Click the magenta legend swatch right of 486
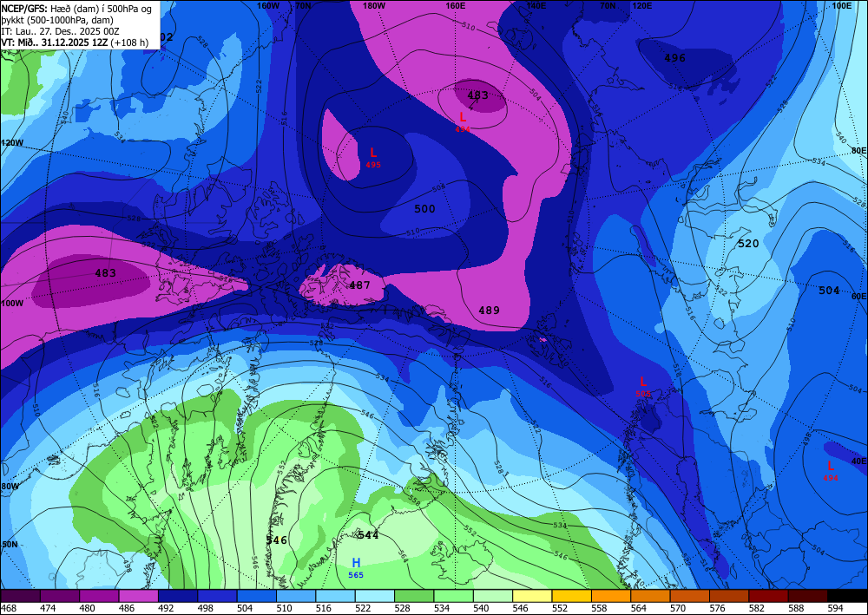Screen dimensions: 868x615 [138, 596]
